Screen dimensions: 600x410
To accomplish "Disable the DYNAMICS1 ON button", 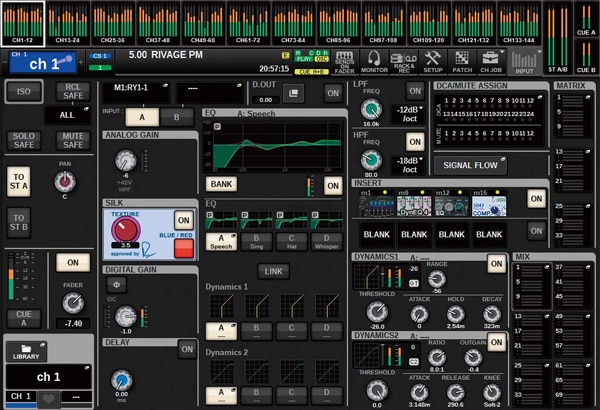I will pyautogui.click(x=496, y=263).
